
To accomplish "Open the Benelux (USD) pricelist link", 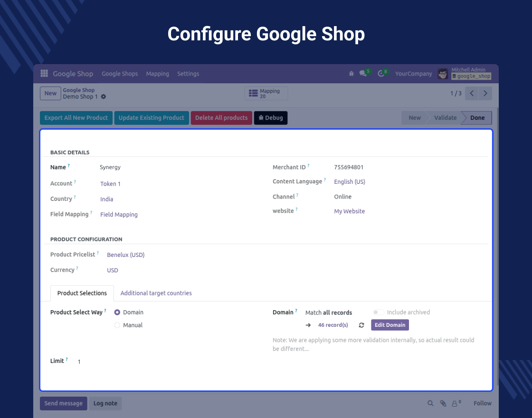I will [125, 255].
